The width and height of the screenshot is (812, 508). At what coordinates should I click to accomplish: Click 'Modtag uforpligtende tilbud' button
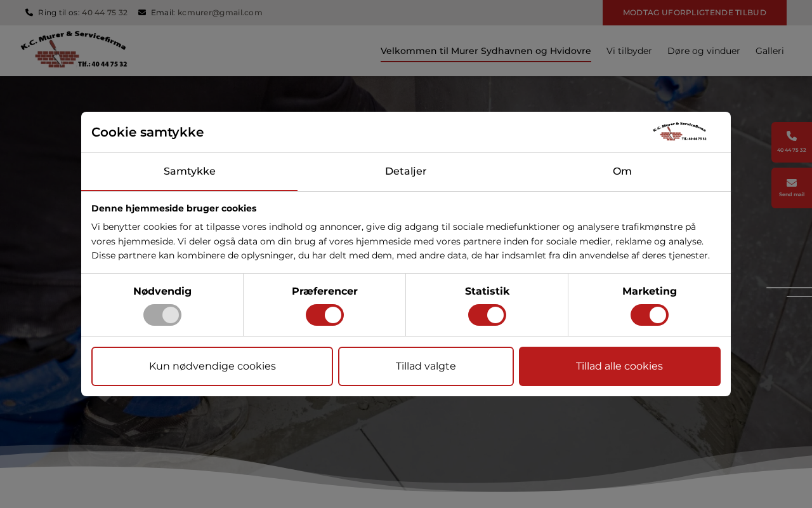click(x=695, y=13)
